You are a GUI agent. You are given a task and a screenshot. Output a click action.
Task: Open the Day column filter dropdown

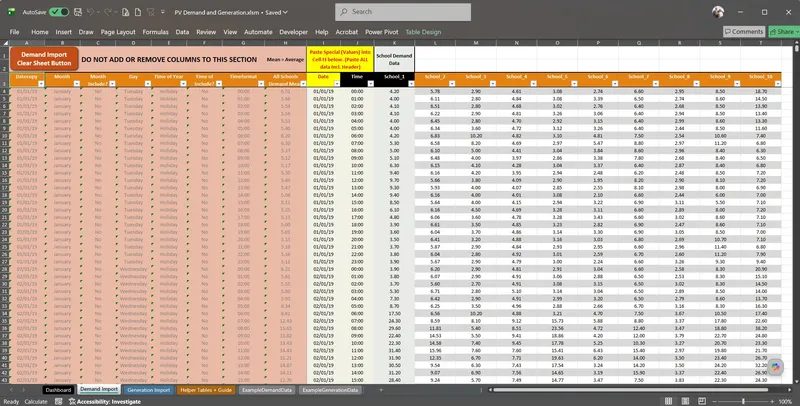(147, 84)
